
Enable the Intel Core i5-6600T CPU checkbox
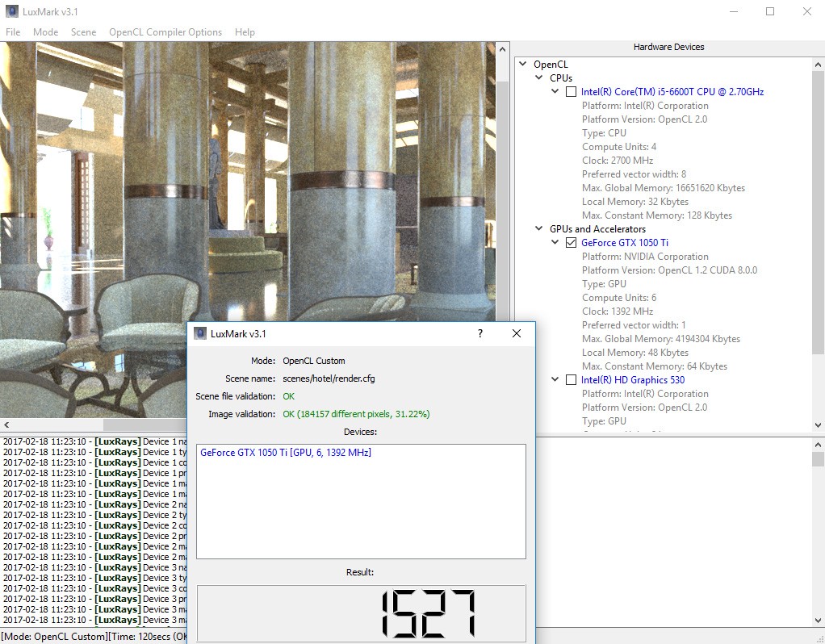point(572,92)
